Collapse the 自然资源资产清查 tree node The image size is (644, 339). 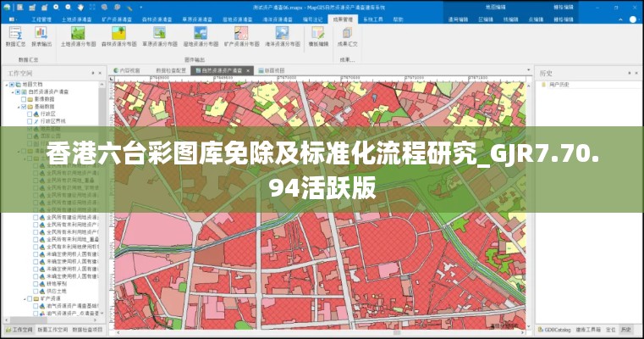coord(13,92)
